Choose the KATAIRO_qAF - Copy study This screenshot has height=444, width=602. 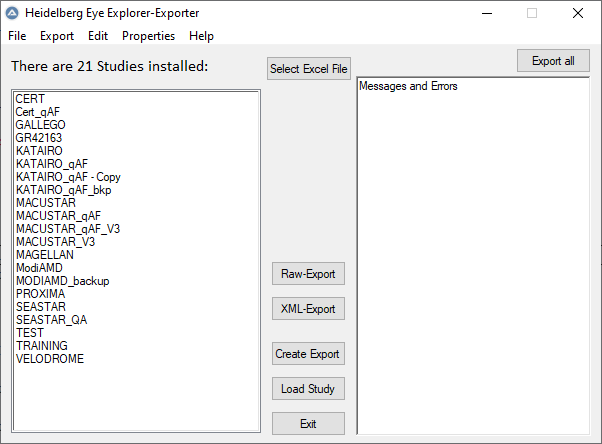click(x=68, y=177)
